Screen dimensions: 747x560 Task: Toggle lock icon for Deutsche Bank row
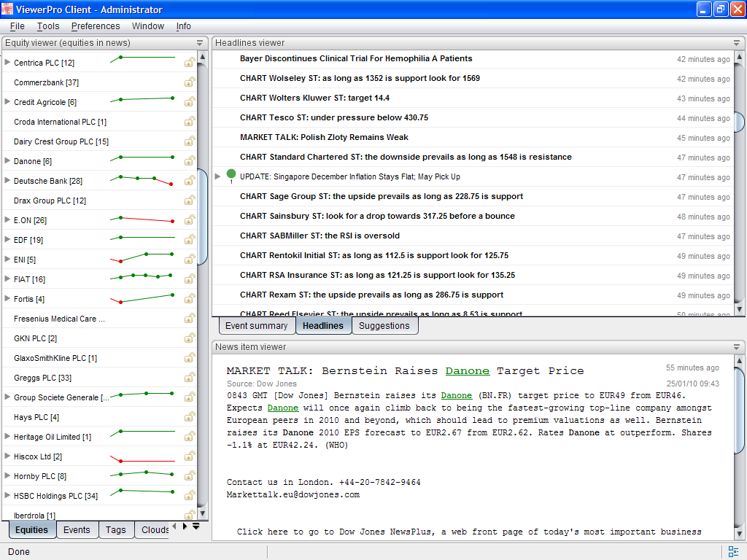point(190,181)
